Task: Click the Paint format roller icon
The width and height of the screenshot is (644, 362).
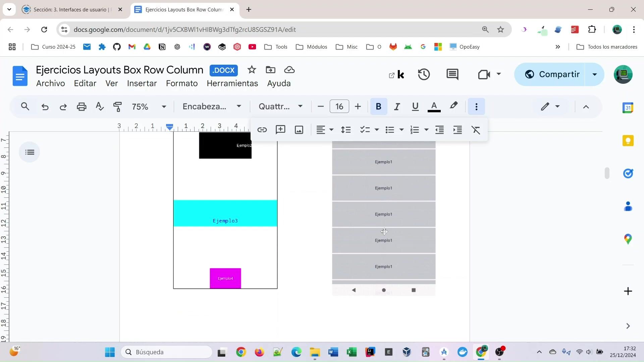Action: pyautogui.click(x=117, y=107)
